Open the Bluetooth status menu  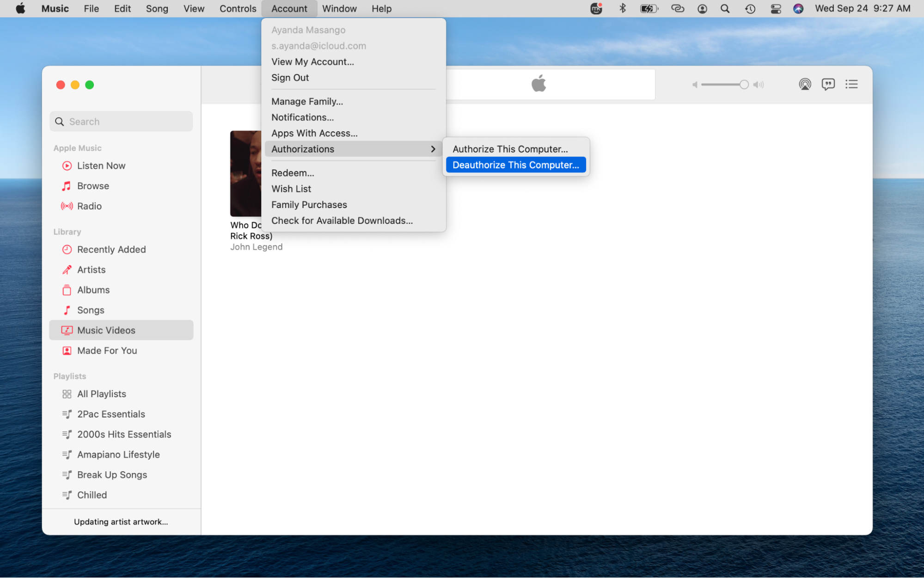623,8
